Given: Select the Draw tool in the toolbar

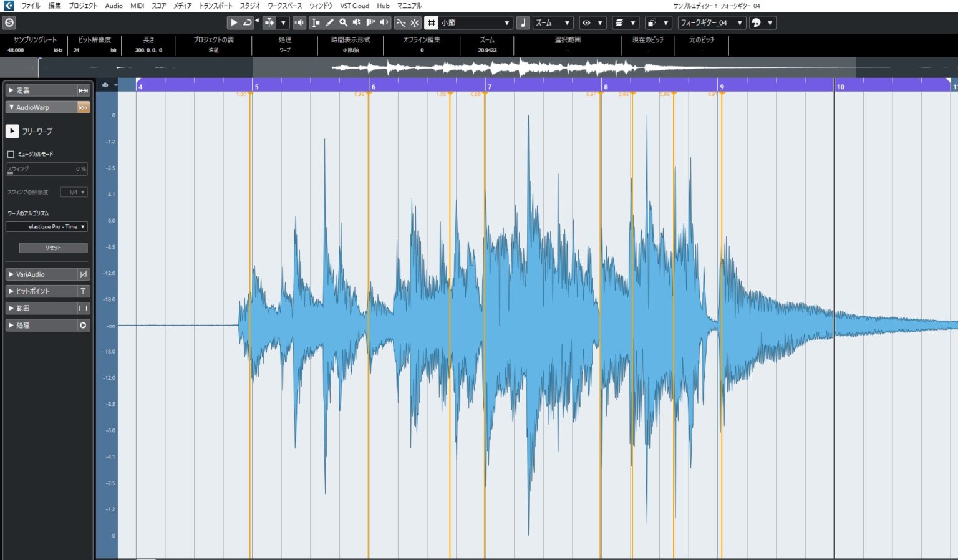Looking at the screenshot, I should (330, 22).
